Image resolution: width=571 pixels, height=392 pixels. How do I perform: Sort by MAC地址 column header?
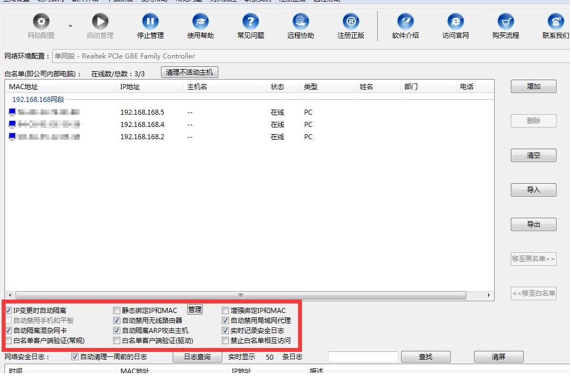pyautogui.click(x=61, y=87)
